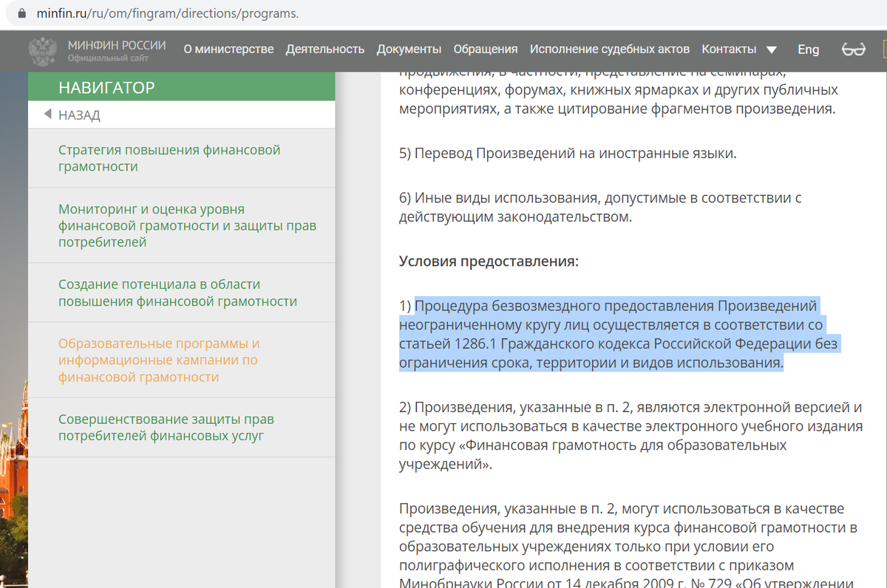The height and width of the screenshot is (588, 887).
Task: Open the Документы menu
Action: tap(409, 49)
